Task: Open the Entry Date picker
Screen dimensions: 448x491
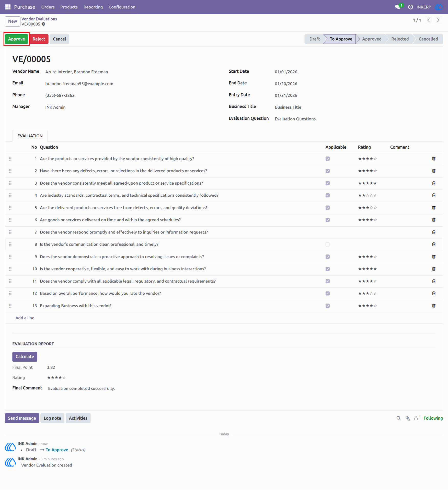Action: pyautogui.click(x=355, y=95)
